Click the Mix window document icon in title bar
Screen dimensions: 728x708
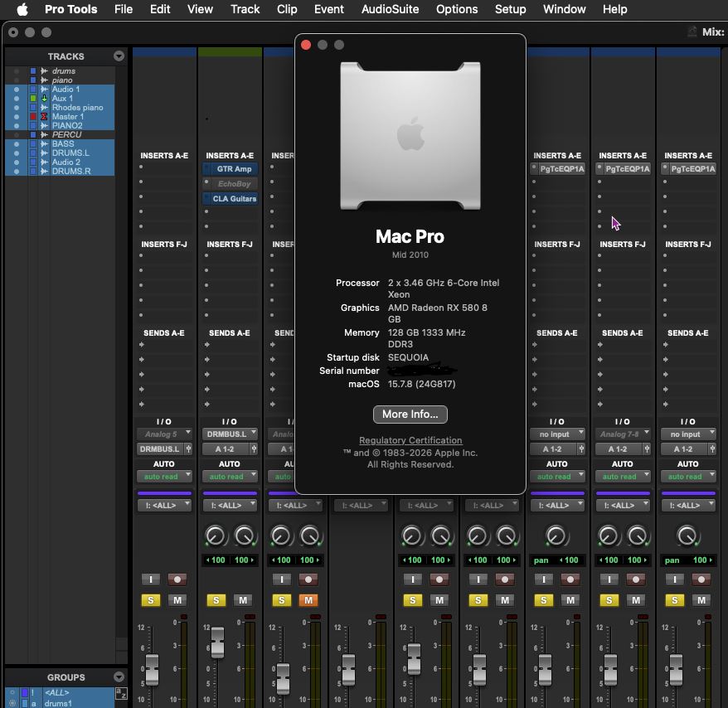(692, 32)
